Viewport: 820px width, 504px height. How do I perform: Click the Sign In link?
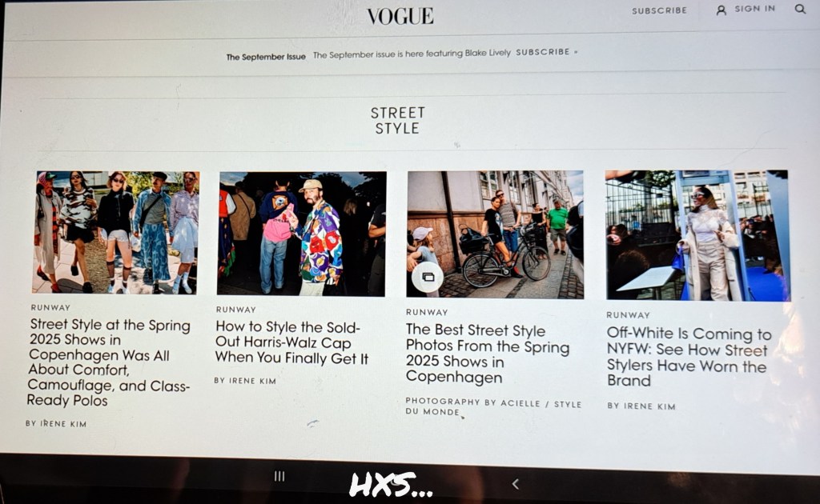(x=754, y=9)
